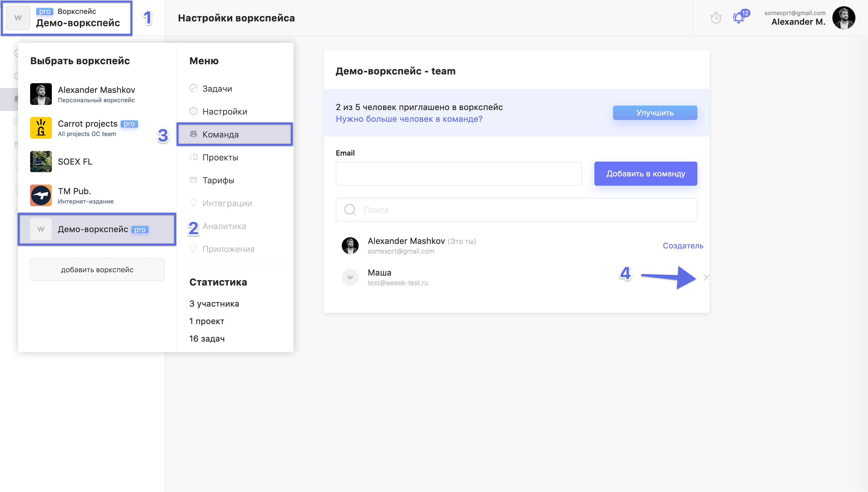Viewport: 868px width, 492px height.
Task: Click Задачи check-circle icon in menu
Action: pos(193,89)
